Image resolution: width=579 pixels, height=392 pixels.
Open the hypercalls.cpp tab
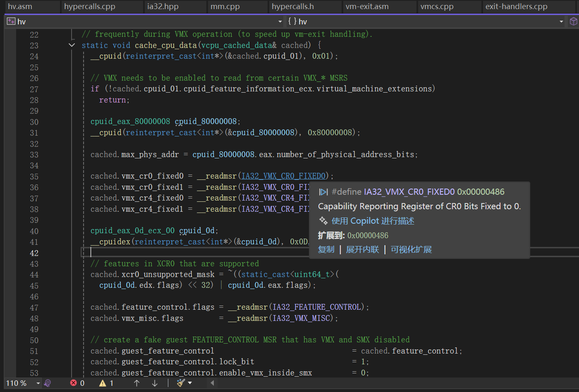click(x=90, y=7)
